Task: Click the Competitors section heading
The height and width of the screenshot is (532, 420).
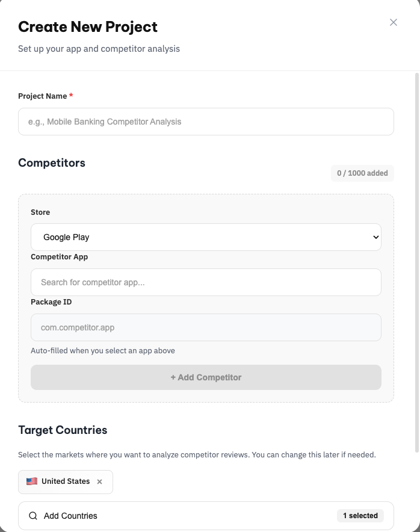Action: click(52, 163)
